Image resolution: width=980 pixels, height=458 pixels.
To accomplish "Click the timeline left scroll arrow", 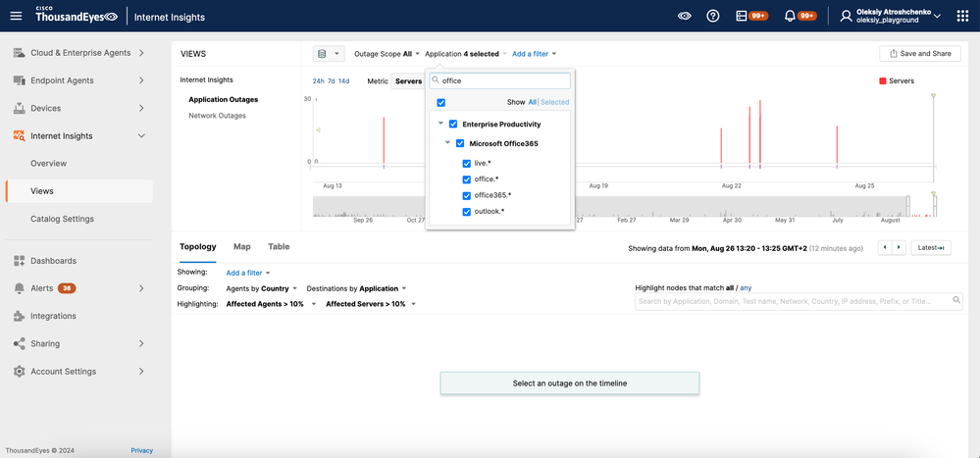I will point(318,130).
